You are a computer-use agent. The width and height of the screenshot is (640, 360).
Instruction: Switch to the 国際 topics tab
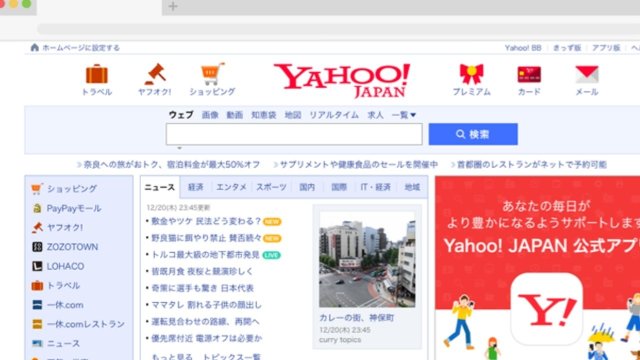pos(339,187)
